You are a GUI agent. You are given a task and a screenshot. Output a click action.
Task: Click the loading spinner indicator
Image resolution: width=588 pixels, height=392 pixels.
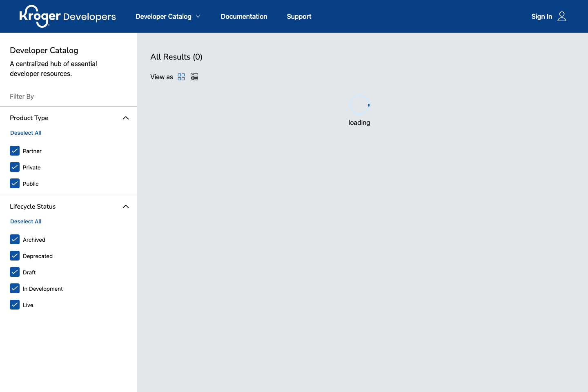tap(359, 105)
